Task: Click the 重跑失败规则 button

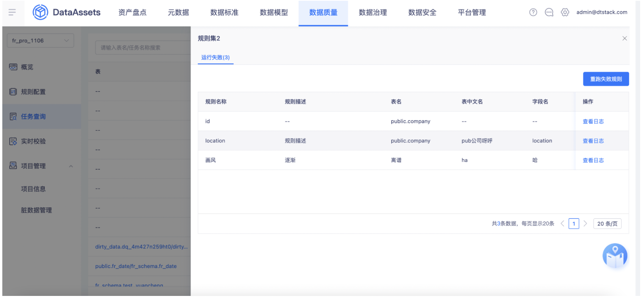Action: tap(606, 79)
